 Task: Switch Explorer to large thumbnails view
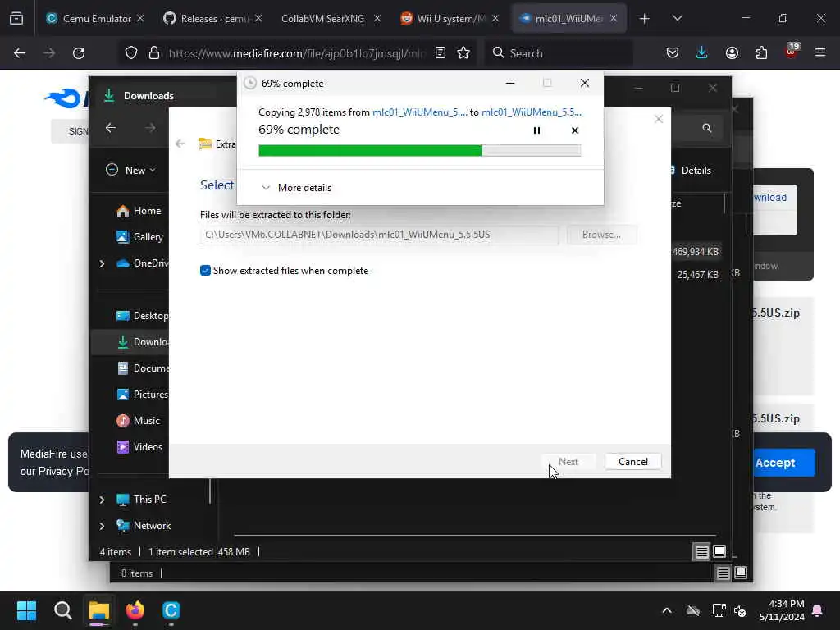click(x=719, y=551)
